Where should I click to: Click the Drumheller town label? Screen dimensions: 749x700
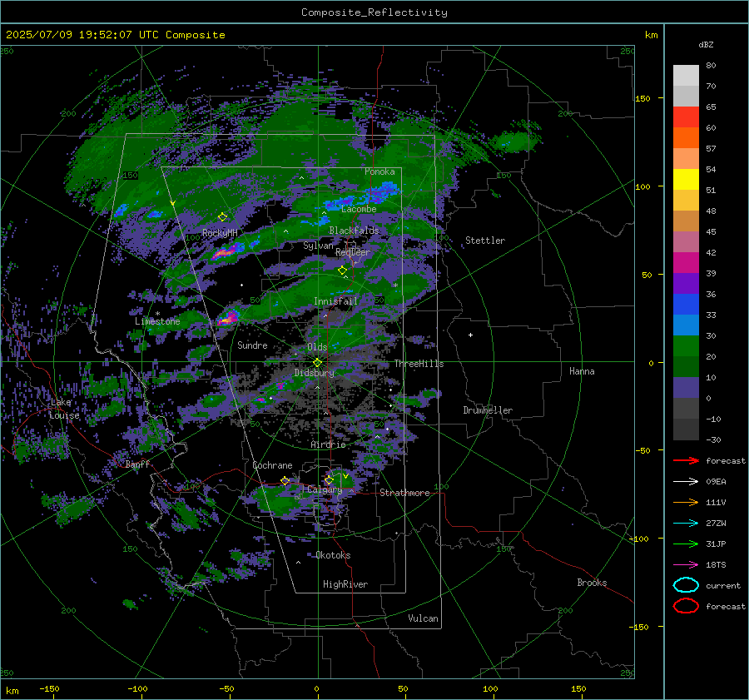pos(488,410)
